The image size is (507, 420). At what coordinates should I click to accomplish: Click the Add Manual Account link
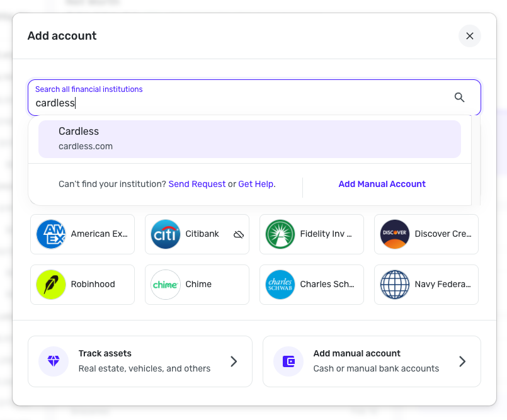tap(382, 184)
